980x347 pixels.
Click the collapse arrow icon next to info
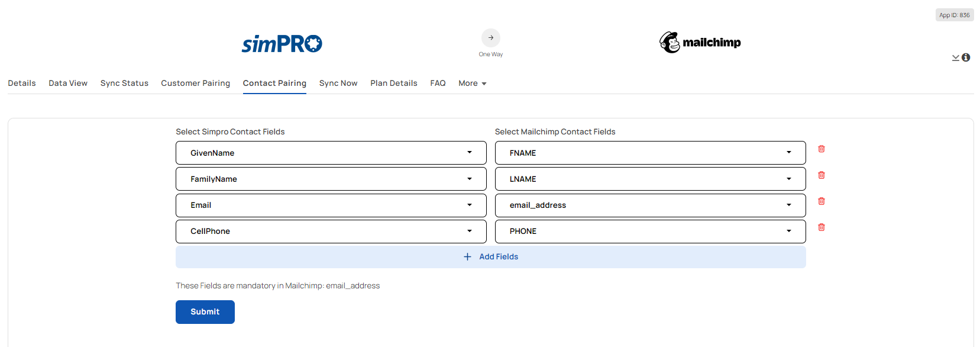pos(956,57)
